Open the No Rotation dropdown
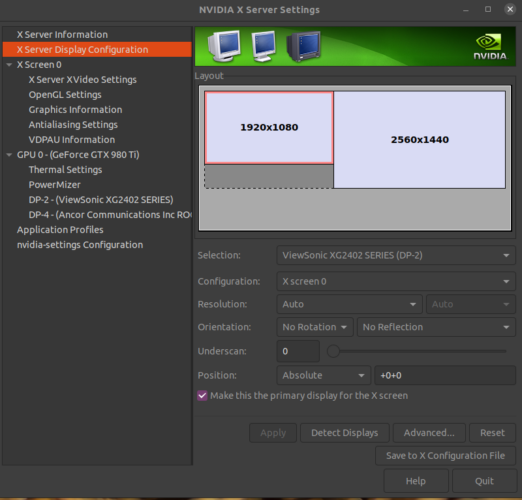 point(315,327)
